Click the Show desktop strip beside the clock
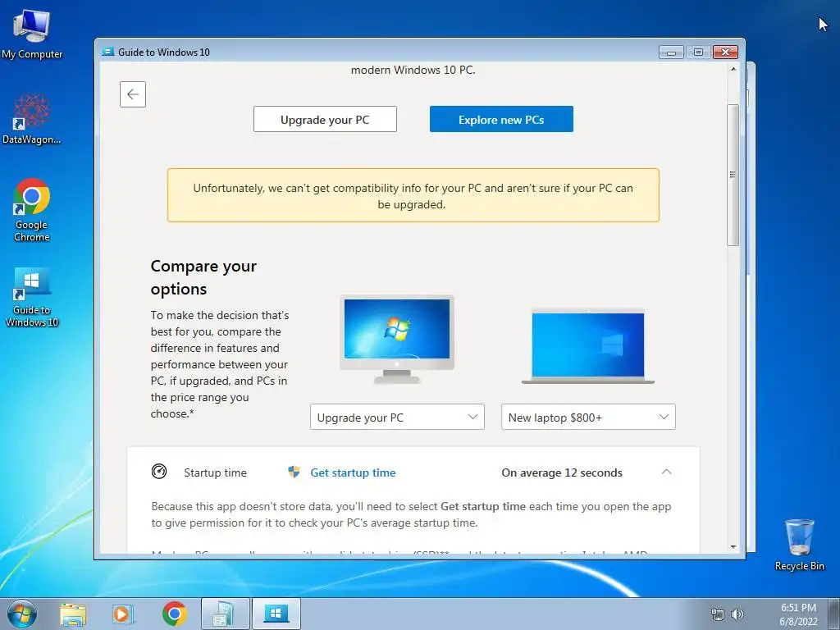This screenshot has height=630, width=840. 834,614
